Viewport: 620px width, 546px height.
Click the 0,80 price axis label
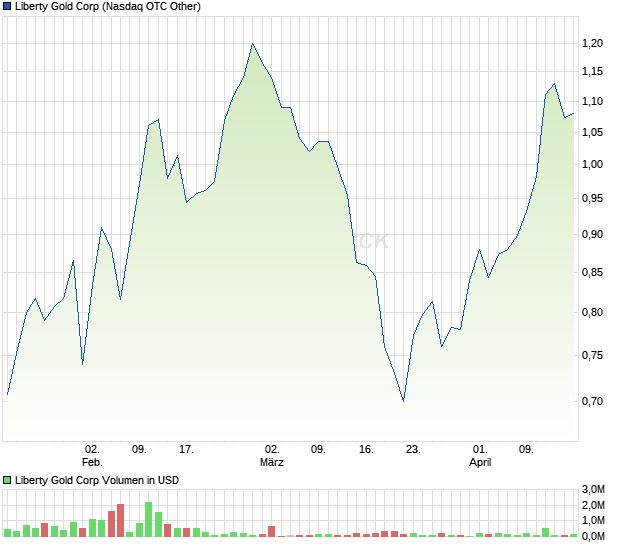coord(592,312)
